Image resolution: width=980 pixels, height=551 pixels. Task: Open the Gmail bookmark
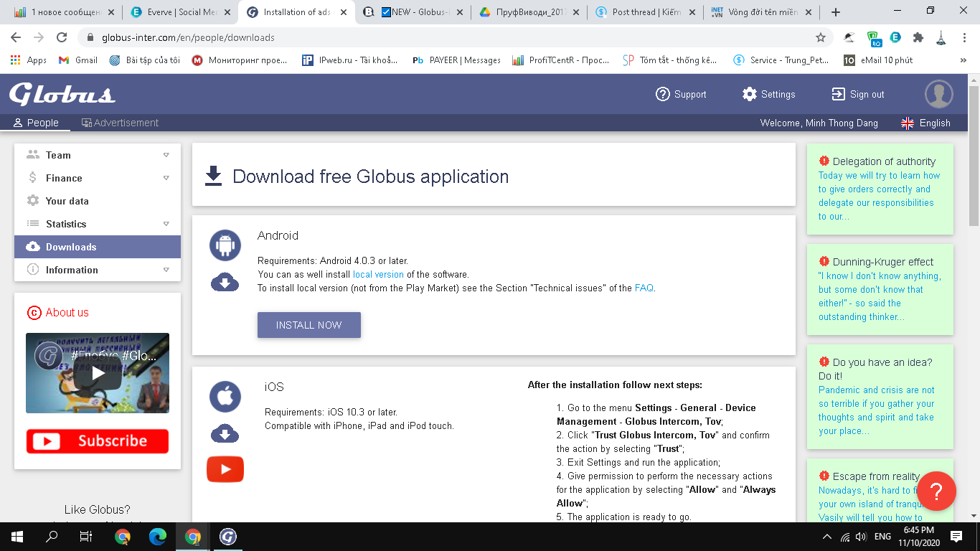78,60
